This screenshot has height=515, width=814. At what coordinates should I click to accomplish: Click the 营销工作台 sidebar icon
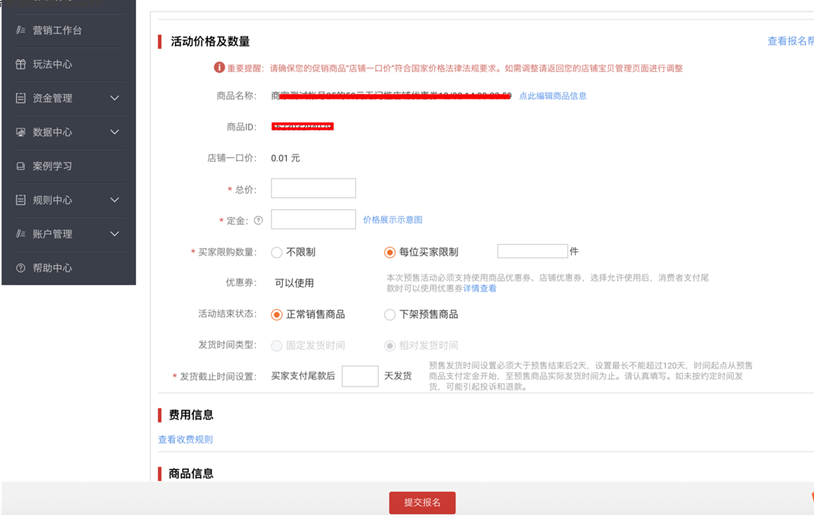click(x=21, y=30)
